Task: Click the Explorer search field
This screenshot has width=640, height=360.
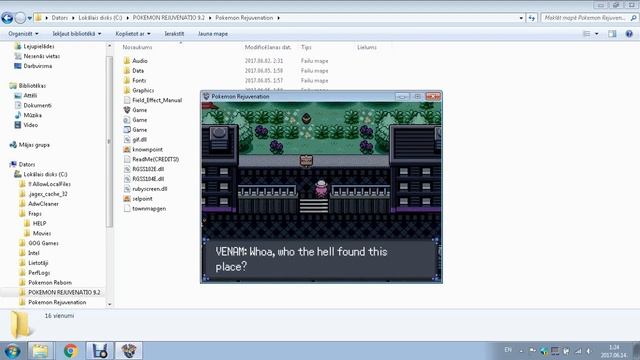Action: pyautogui.click(x=589, y=18)
